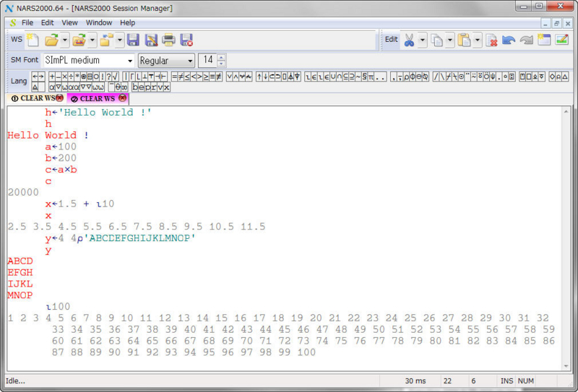Viewport: 578px width, 392px height.
Task: Open dropdown arrow beside Edit copy icon
Action: 450,40
